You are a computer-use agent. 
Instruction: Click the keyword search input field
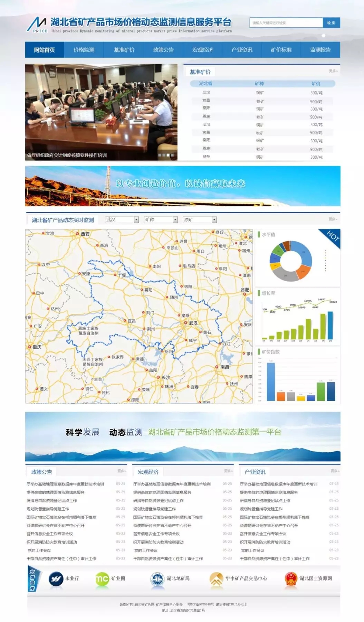point(286,23)
